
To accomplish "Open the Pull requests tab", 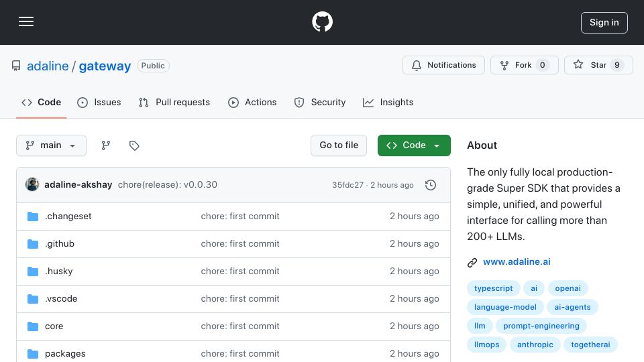I will point(174,102).
